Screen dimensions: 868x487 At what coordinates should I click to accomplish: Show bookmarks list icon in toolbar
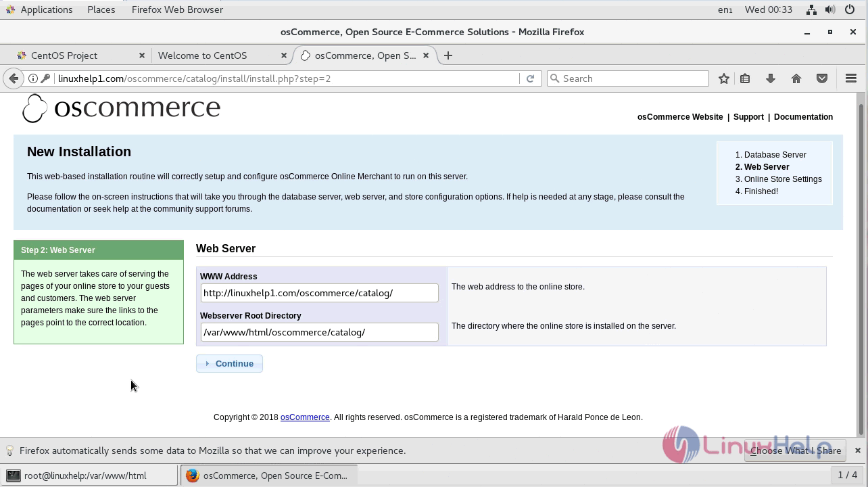coord(745,78)
